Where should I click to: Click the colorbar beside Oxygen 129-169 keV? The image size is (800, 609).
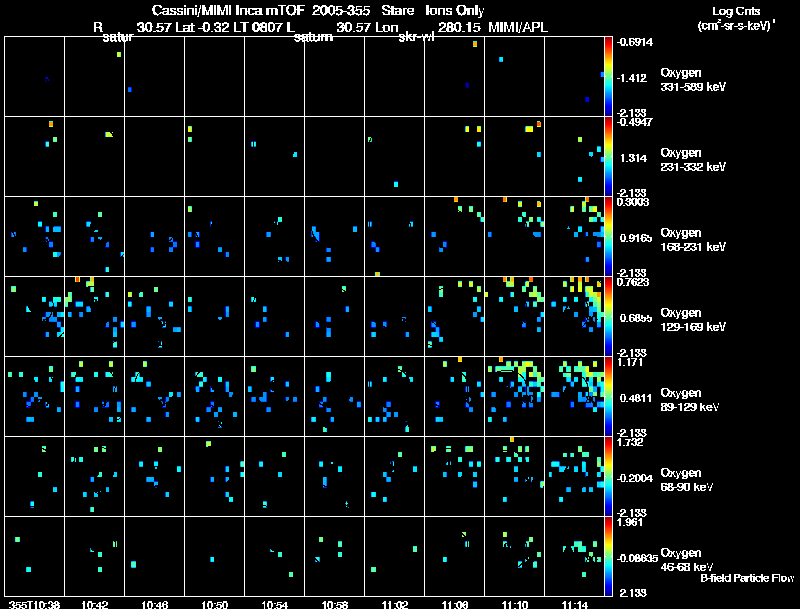click(608, 317)
